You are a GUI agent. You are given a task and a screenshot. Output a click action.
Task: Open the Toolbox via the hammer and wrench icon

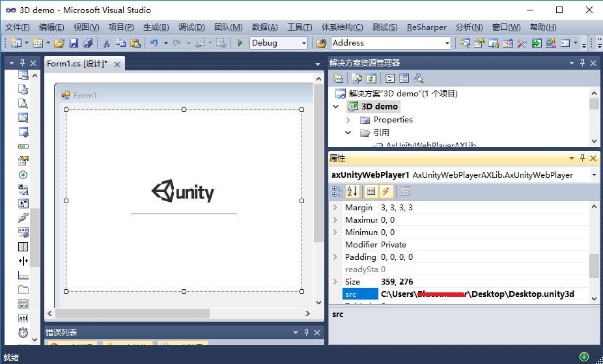(522, 43)
